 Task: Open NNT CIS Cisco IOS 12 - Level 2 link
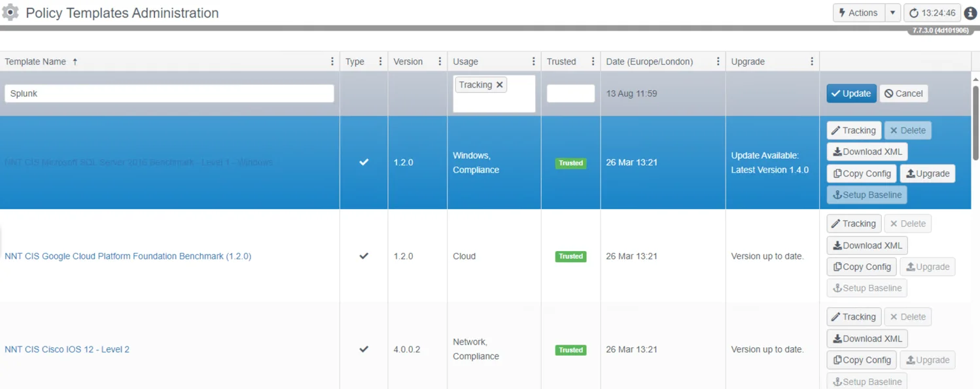(x=67, y=349)
